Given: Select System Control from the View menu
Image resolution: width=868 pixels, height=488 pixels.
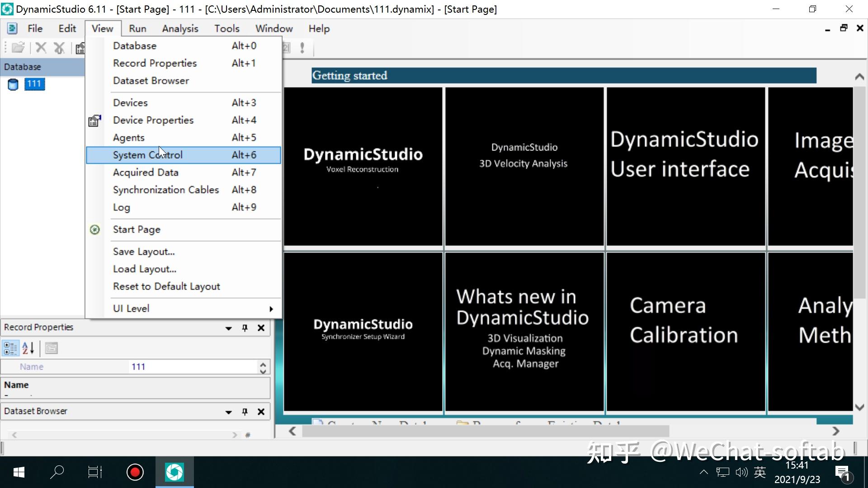Looking at the screenshot, I should click(x=147, y=155).
